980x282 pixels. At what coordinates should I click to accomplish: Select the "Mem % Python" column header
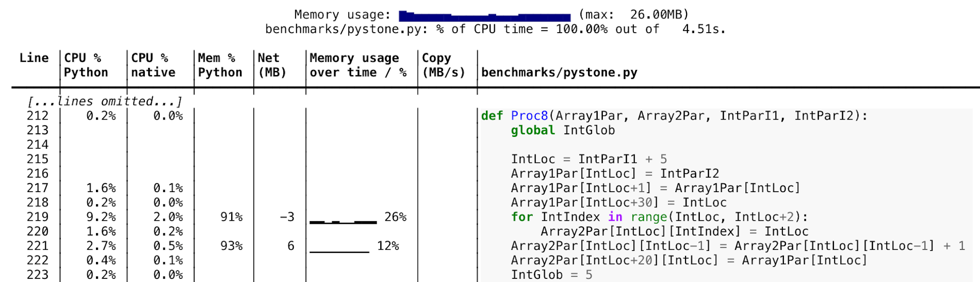[220, 65]
